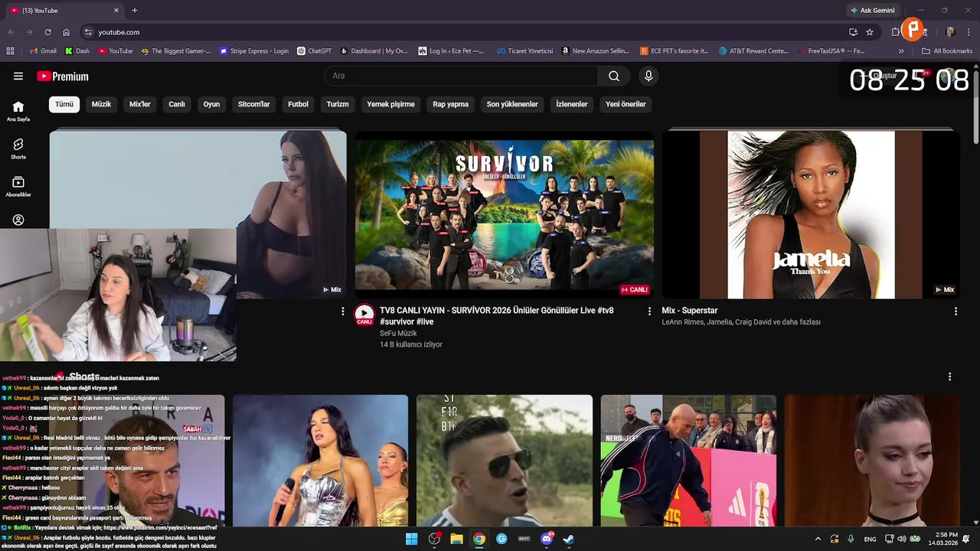This screenshot has height=551, width=980.
Task: Open the Shorts section three-dot menu
Action: coord(949,377)
